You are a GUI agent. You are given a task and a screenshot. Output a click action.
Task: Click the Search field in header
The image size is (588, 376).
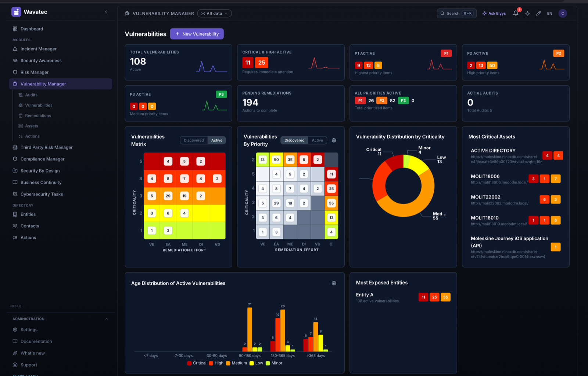pyautogui.click(x=457, y=13)
